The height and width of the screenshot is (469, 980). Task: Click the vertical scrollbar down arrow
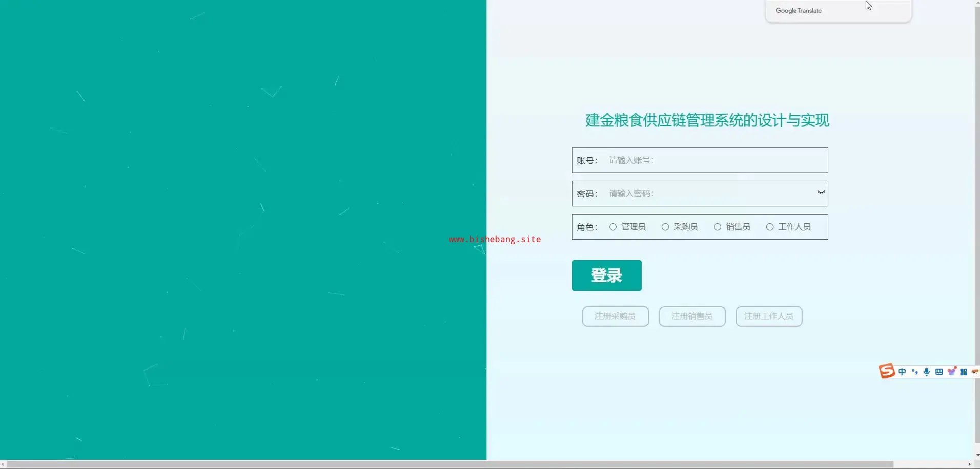(977, 455)
